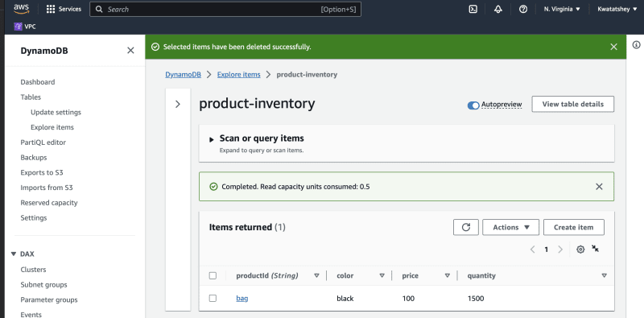Open the notifications bell icon
The image size is (644, 318).
498,9
